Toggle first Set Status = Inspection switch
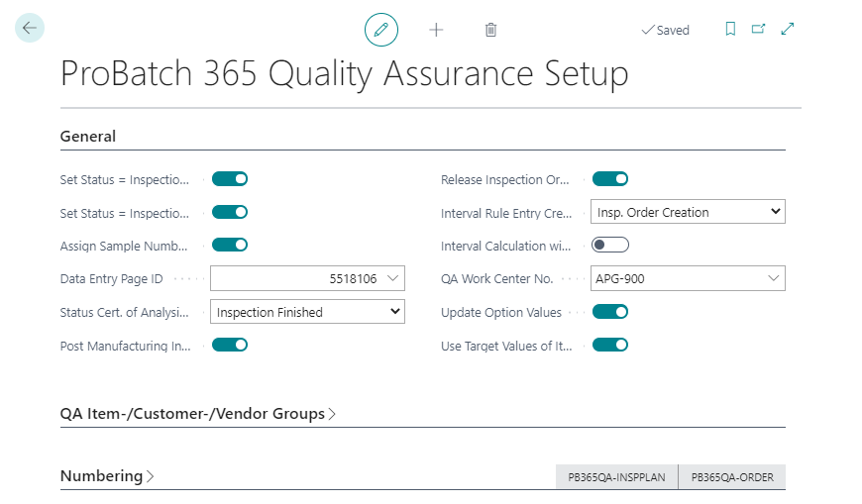 tap(230, 179)
